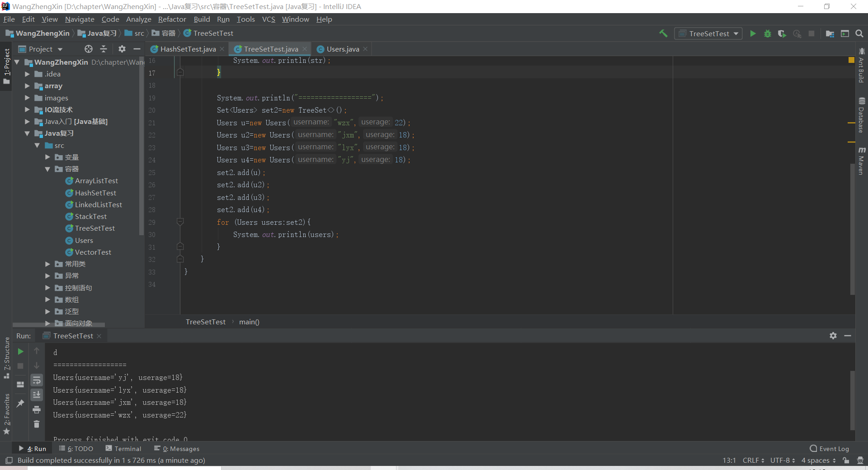Expand the array module
The height and width of the screenshot is (470, 868).
coord(27,85)
